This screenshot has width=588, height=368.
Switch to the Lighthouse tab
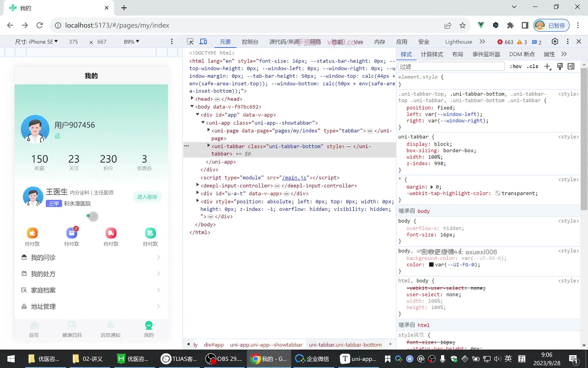458,42
